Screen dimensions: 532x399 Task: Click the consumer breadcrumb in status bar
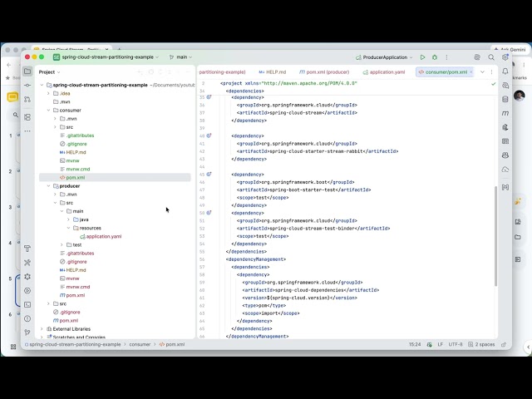coord(140,344)
